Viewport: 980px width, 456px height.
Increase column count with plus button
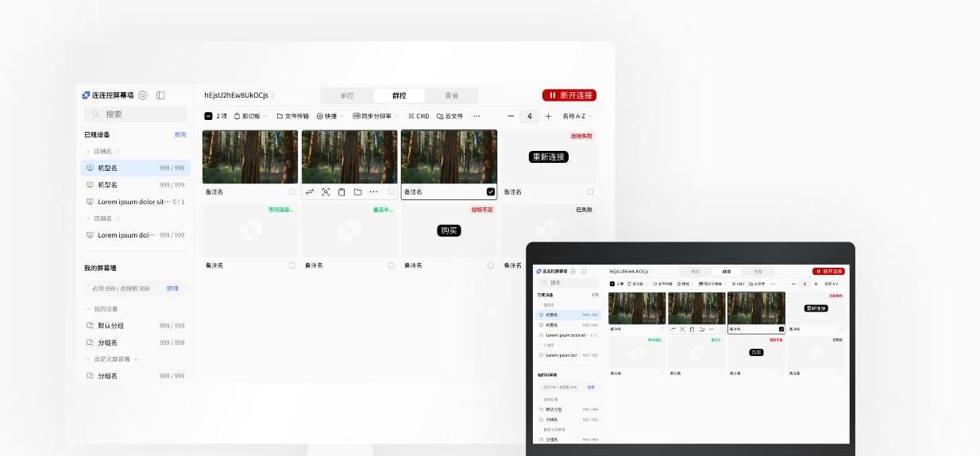(x=548, y=116)
